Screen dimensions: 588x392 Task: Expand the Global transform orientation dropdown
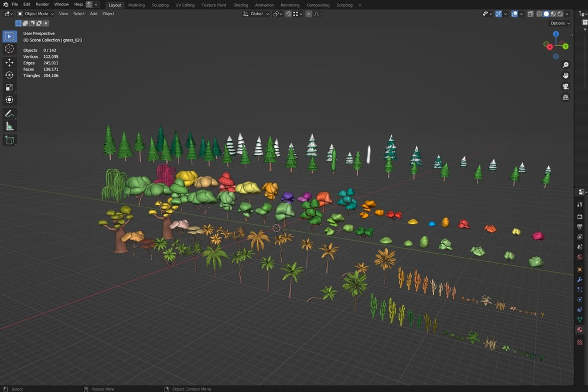(x=256, y=14)
